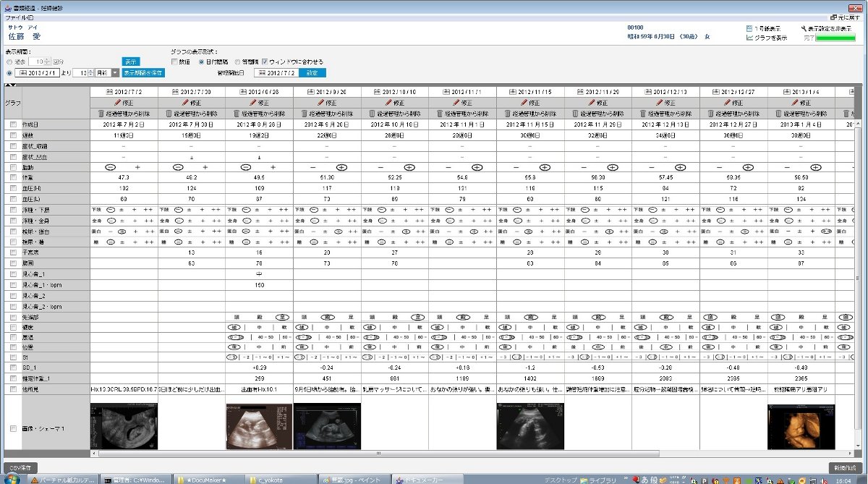868x484 pixels.
Task: Click trash icon under 2012/10/18 column
Action: tap(373, 114)
